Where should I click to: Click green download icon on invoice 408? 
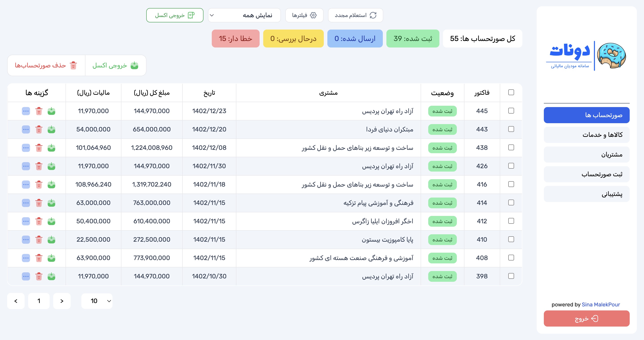click(51, 258)
